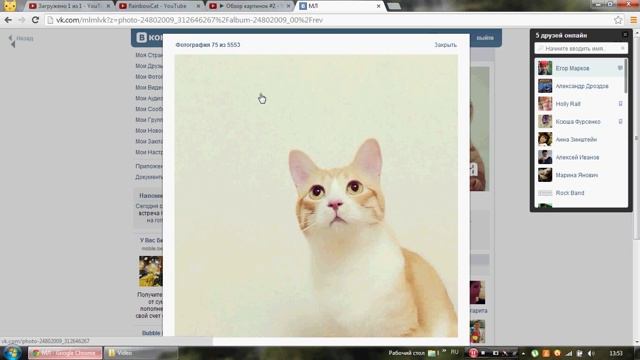
Task: Switch to RainbowCat YouTube tab
Action: pos(159,6)
